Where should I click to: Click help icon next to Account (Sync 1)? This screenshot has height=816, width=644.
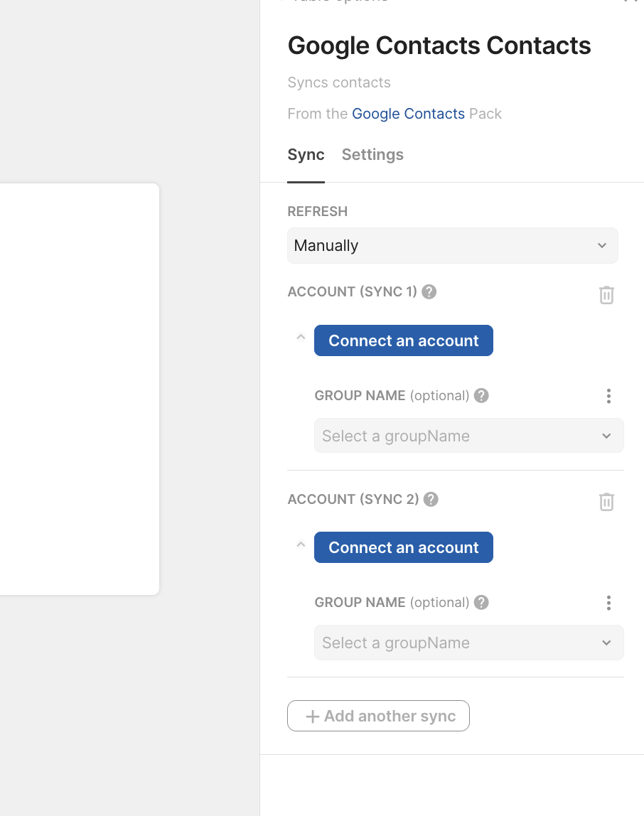[429, 291]
